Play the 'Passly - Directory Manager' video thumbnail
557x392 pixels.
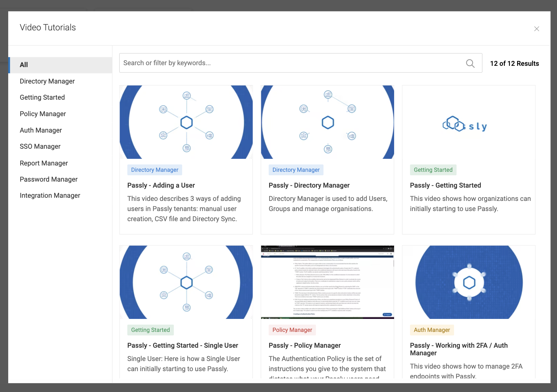[x=327, y=122]
